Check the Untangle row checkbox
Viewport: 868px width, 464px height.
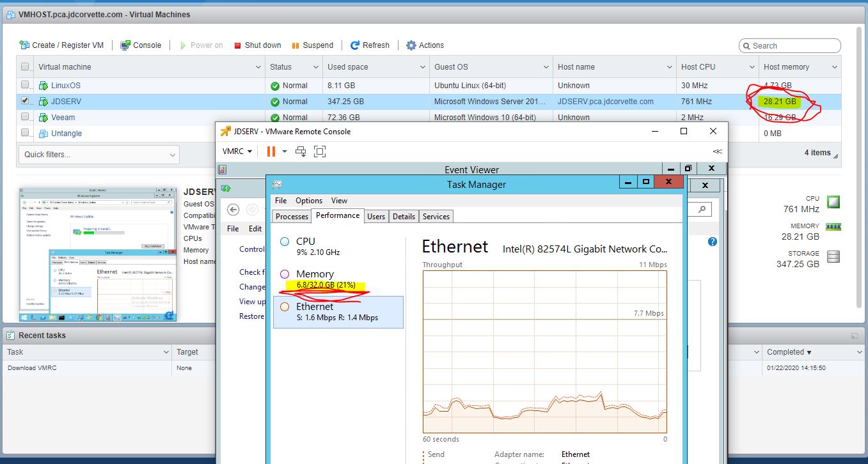coord(25,132)
